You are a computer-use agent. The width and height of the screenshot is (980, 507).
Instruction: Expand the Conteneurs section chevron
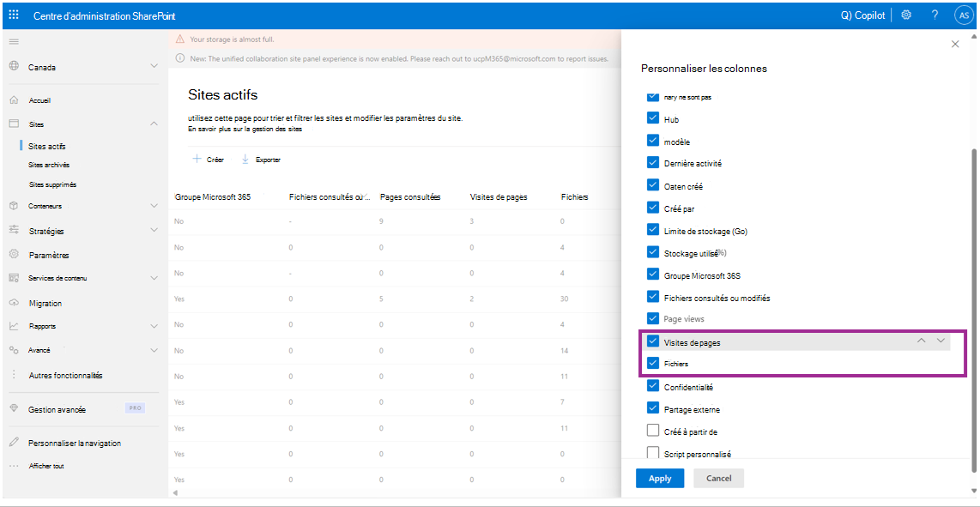pyautogui.click(x=154, y=206)
